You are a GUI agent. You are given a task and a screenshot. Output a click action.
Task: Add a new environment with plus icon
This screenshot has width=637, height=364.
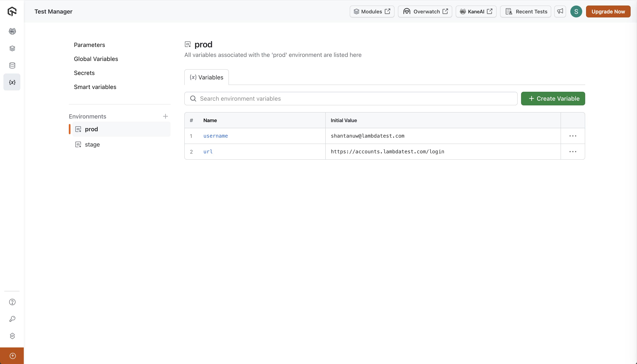point(165,116)
